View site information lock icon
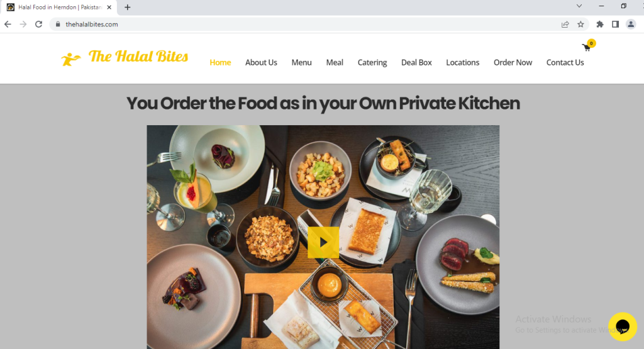 coord(58,25)
